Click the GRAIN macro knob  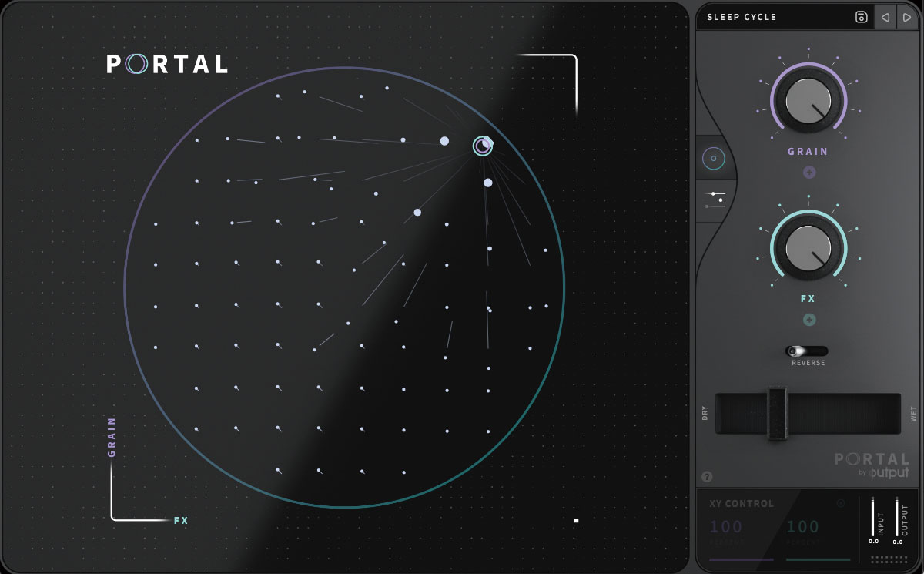click(808, 100)
